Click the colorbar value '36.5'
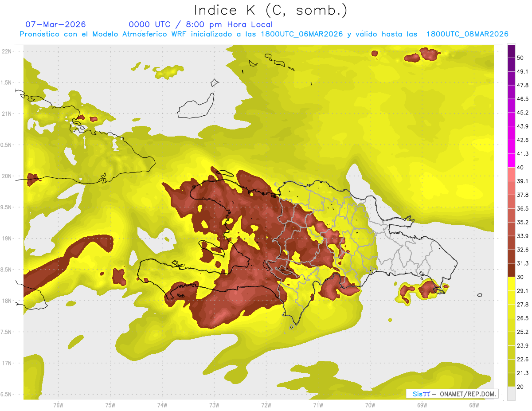 point(523,208)
